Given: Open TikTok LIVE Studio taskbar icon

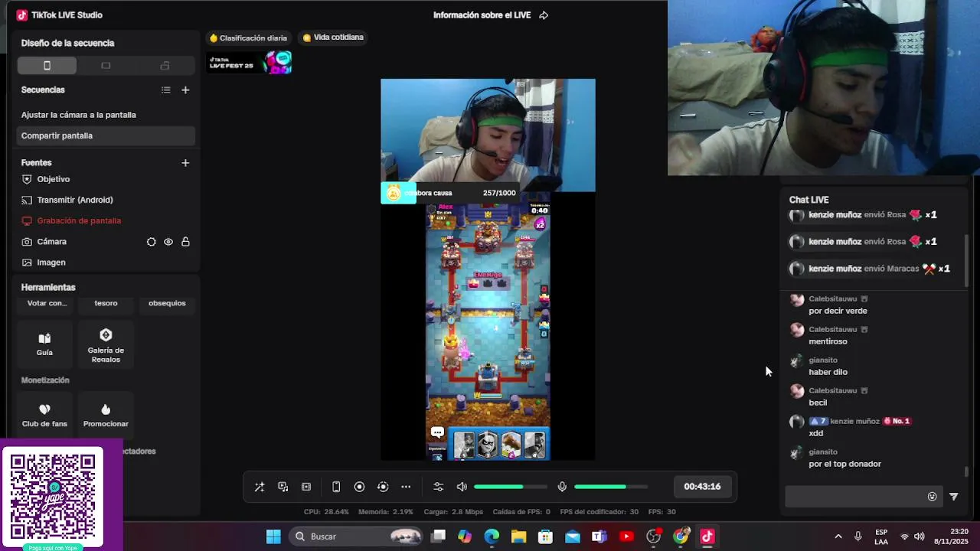Looking at the screenshot, I should click(x=707, y=536).
